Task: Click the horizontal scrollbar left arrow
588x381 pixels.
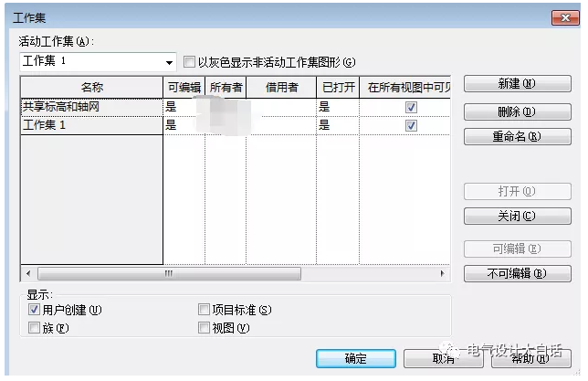Action: click(26, 273)
